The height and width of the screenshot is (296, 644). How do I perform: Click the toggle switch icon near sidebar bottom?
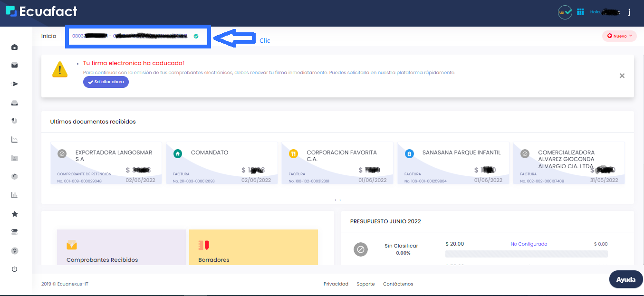[14, 232]
